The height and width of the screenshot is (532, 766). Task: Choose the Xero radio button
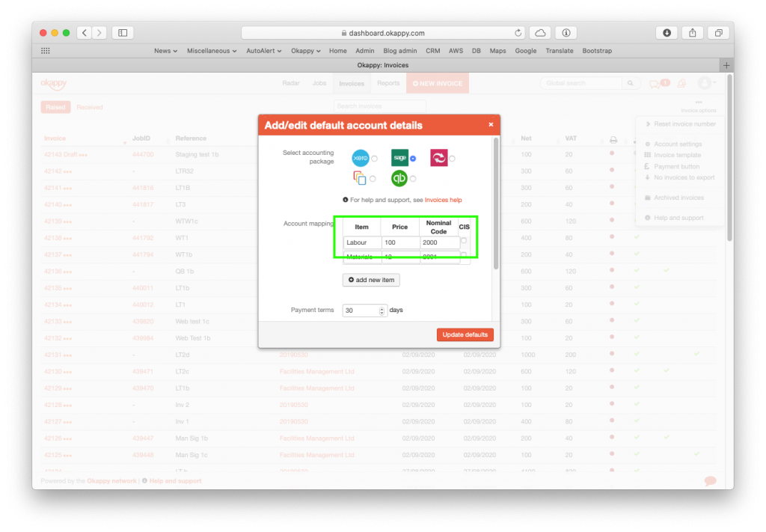[x=374, y=158]
